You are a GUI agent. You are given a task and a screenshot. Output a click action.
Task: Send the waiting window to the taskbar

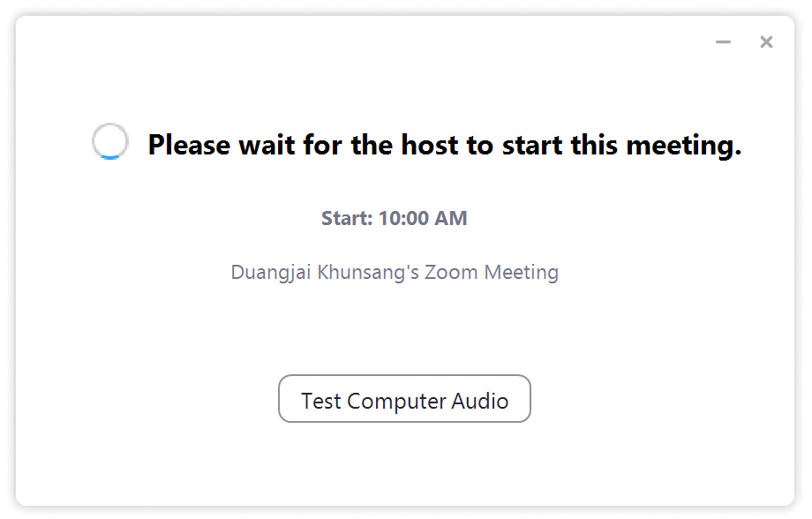tap(723, 42)
